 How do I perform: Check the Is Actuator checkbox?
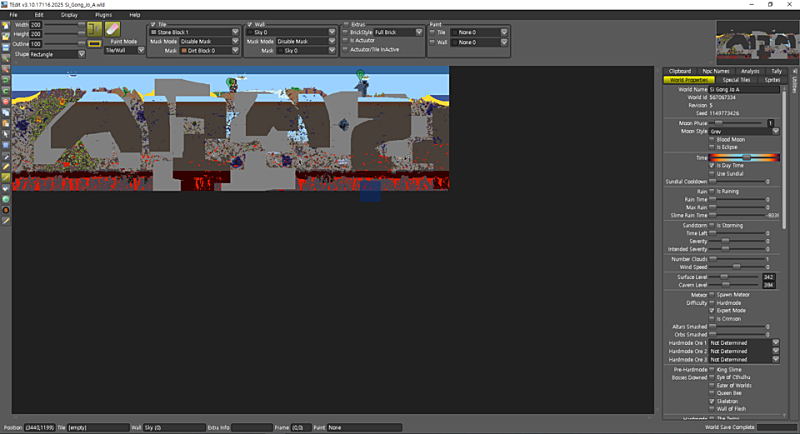(x=345, y=40)
